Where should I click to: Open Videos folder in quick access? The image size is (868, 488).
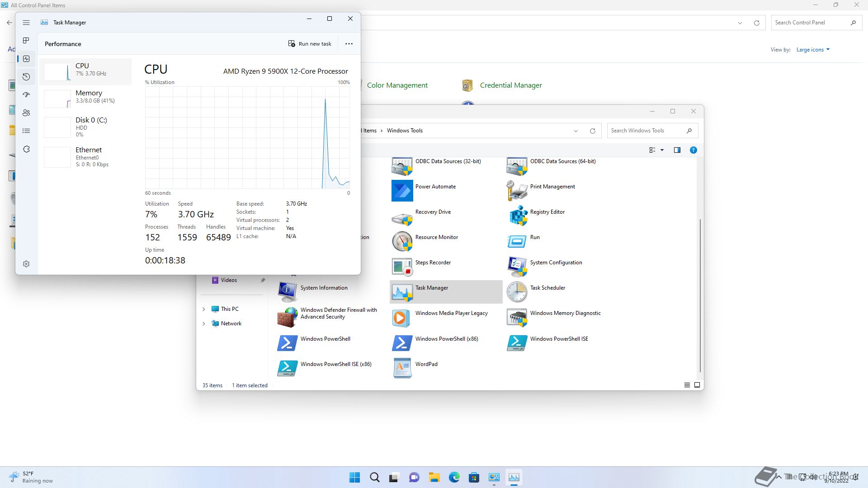[x=229, y=280]
